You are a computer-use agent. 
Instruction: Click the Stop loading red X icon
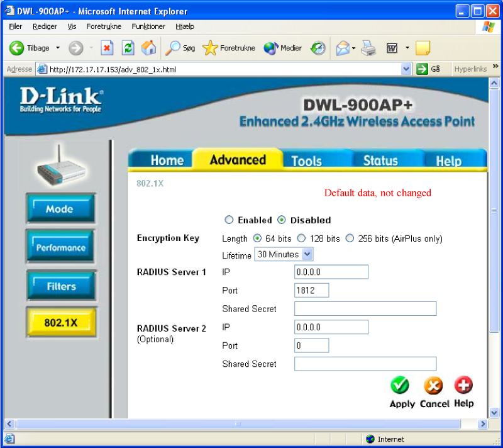[x=107, y=48]
